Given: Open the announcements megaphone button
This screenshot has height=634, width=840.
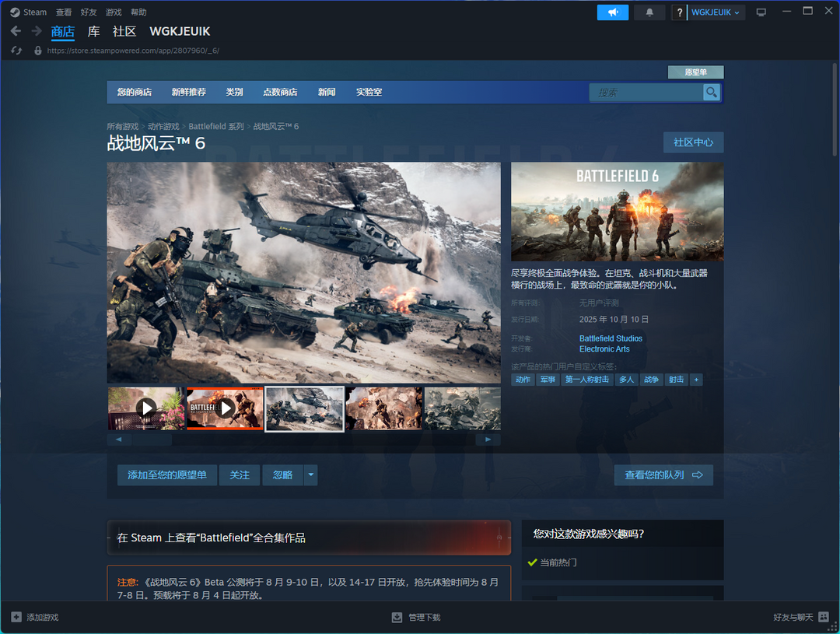Looking at the screenshot, I should point(612,12).
